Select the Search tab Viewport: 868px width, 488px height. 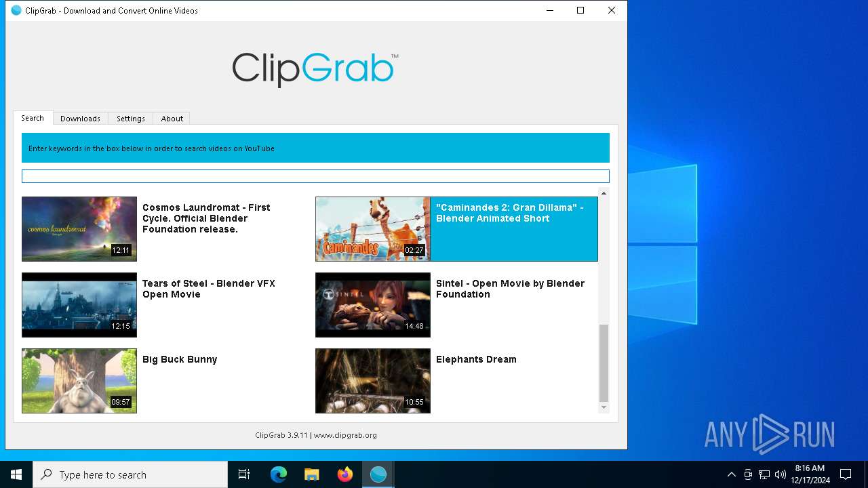(x=33, y=118)
